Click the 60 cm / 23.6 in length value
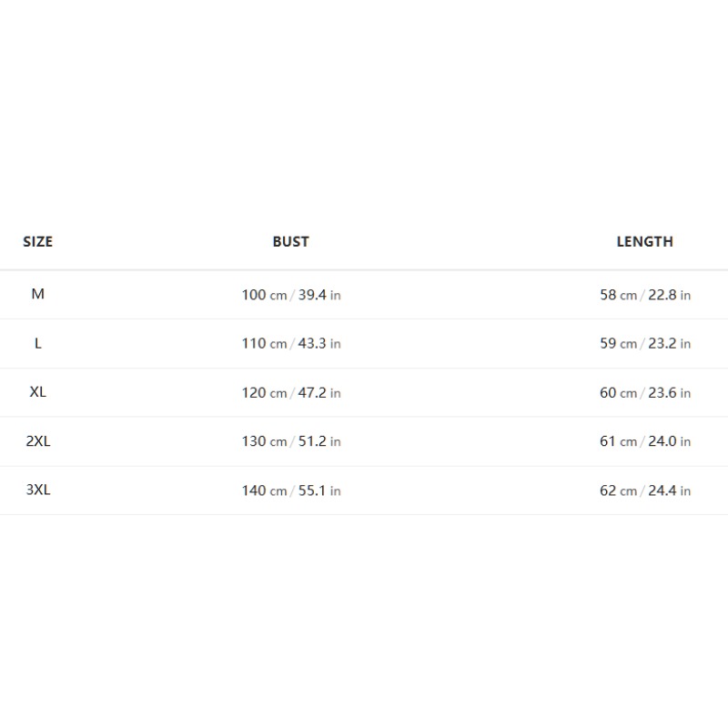The height and width of the screenshot is (728, 728). click(645, 393)
